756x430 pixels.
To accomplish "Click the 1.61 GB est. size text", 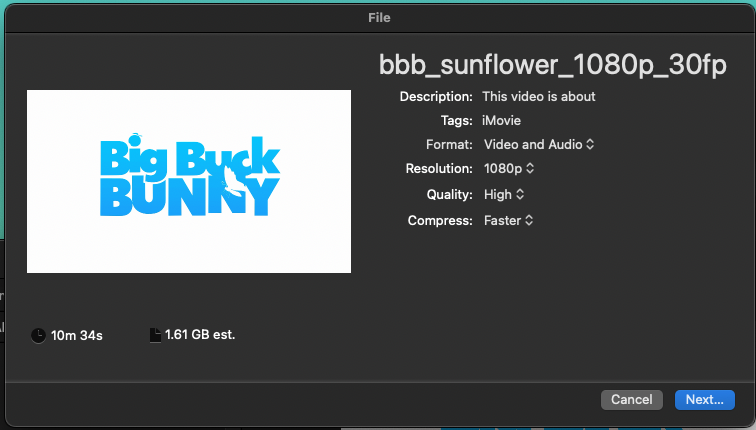I will [200, 335].
